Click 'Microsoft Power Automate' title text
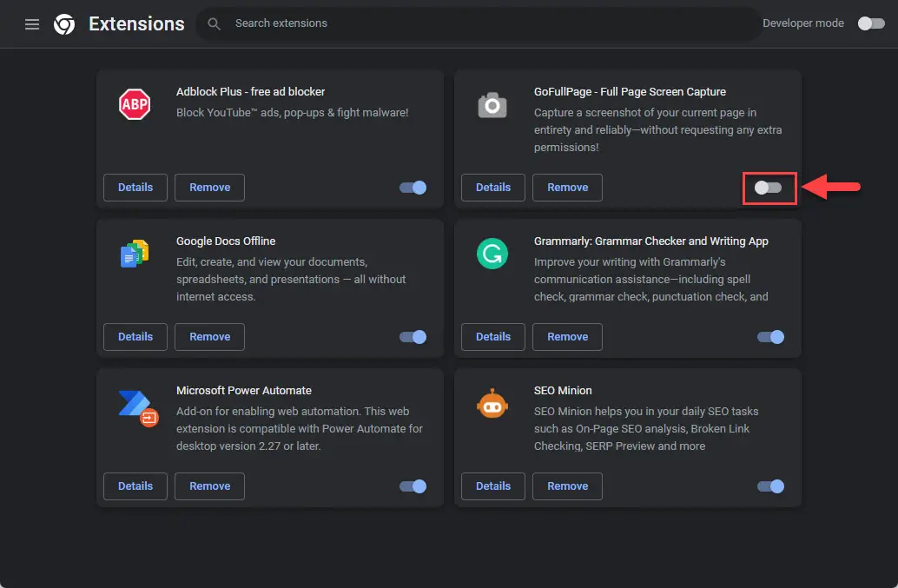The width and height of the screenshot is (898, 588). pyautogui.click(x=244, y=391)
